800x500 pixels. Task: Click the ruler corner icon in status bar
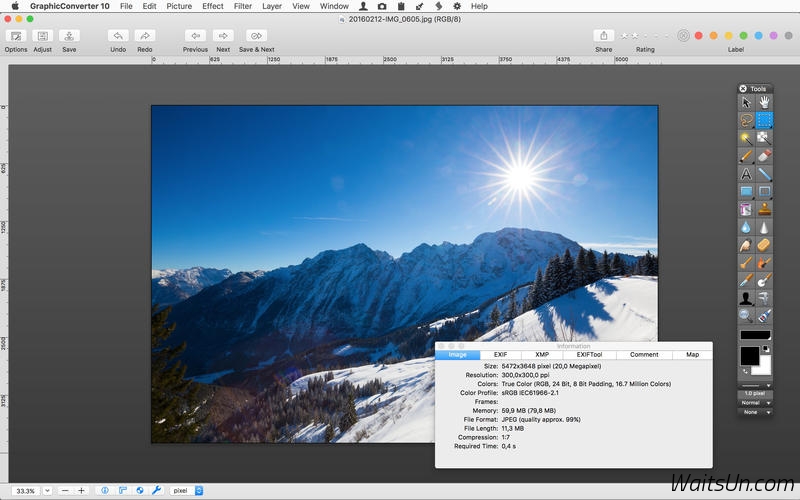click(122, 490)
